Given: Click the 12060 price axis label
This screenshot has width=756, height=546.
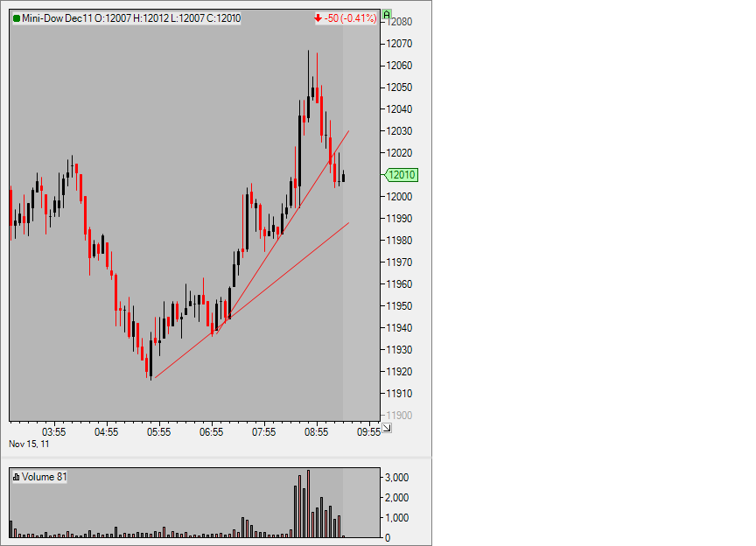Looking at the screenshot, I should coord(399,66).
